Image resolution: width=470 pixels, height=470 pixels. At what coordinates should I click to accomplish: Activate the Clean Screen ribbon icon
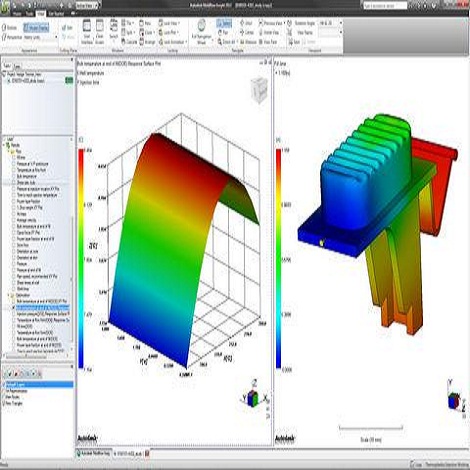click(x=100, y=26)
